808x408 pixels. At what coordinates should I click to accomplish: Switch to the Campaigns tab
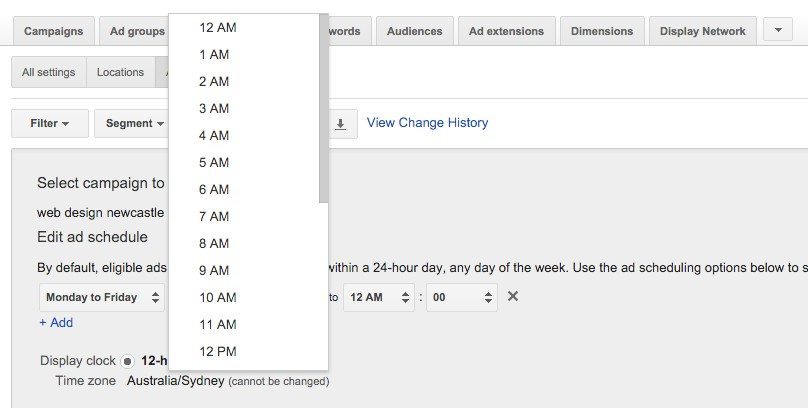coord(54,31)
